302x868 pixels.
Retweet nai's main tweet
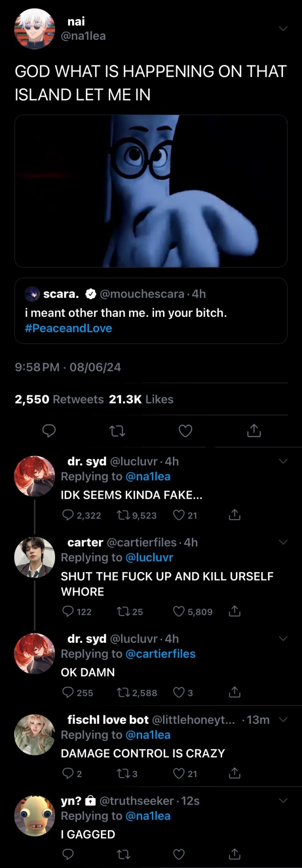pos(117,431)
